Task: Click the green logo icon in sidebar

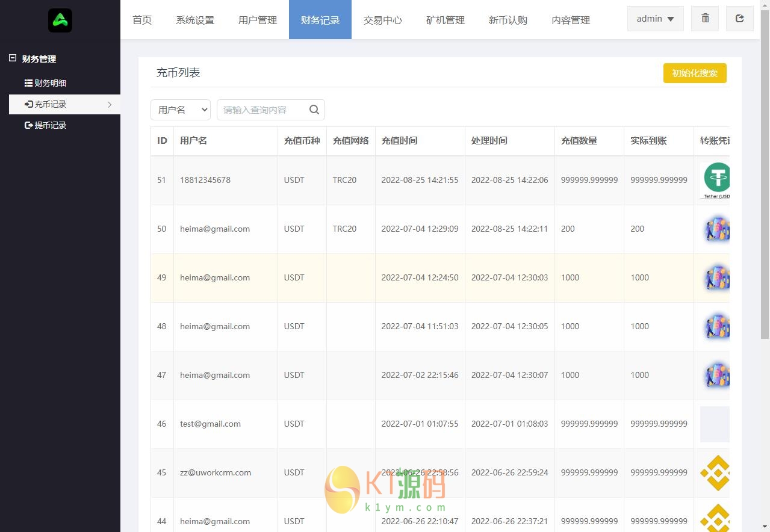Action: click(x=60, y=20)
